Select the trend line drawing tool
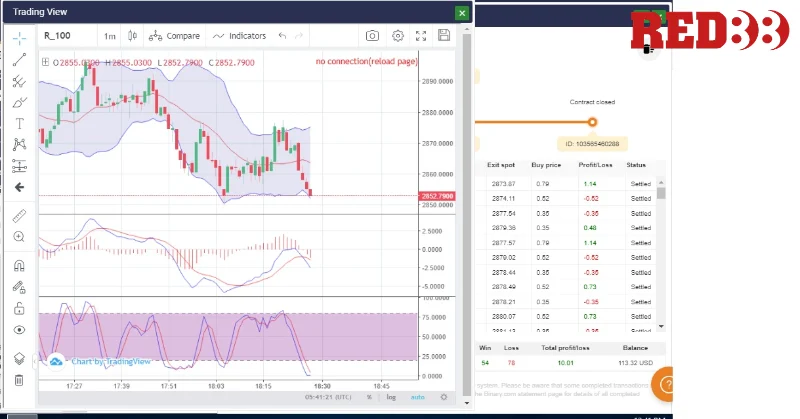The width and height of the screenshot is (800, 419). click(19, 59)
